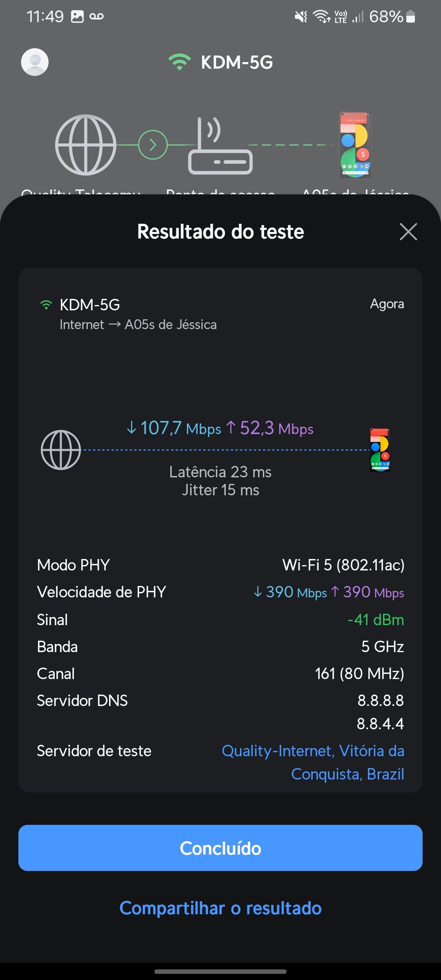Open the user profile avatar
The width and height of the screenshot is (441, 980).
tap(35, 62)
